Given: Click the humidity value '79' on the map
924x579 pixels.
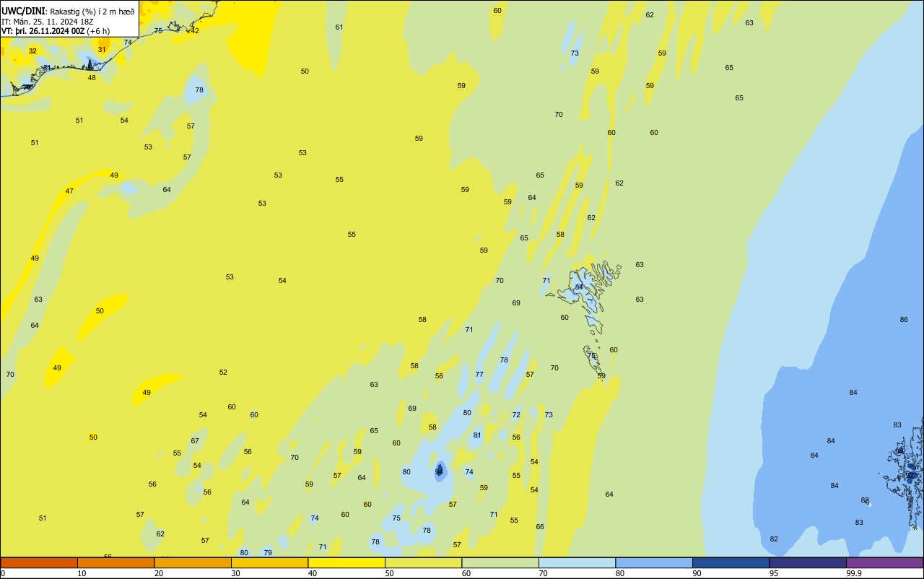Looking at the screenshot, I should 268,552.
